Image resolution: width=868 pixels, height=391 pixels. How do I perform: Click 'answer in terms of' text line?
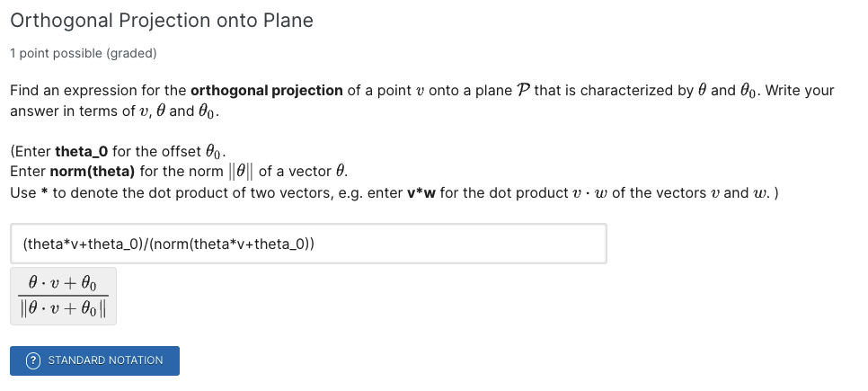71,111
